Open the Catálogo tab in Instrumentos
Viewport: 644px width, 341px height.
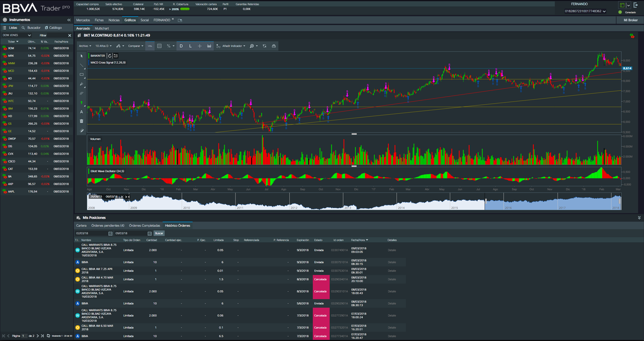pyautogui.click(x=53, y=28)
